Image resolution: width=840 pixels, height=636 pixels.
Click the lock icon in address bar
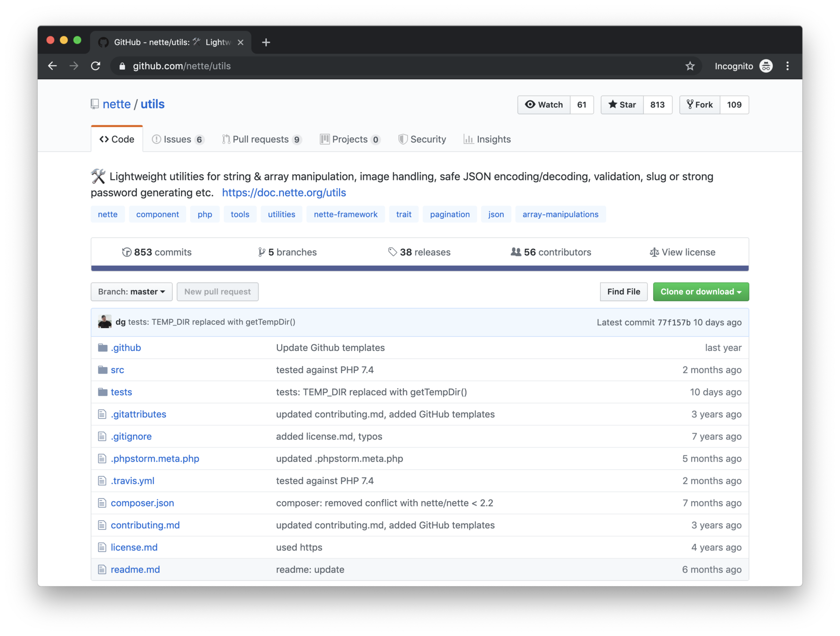[x=122, y=66]
